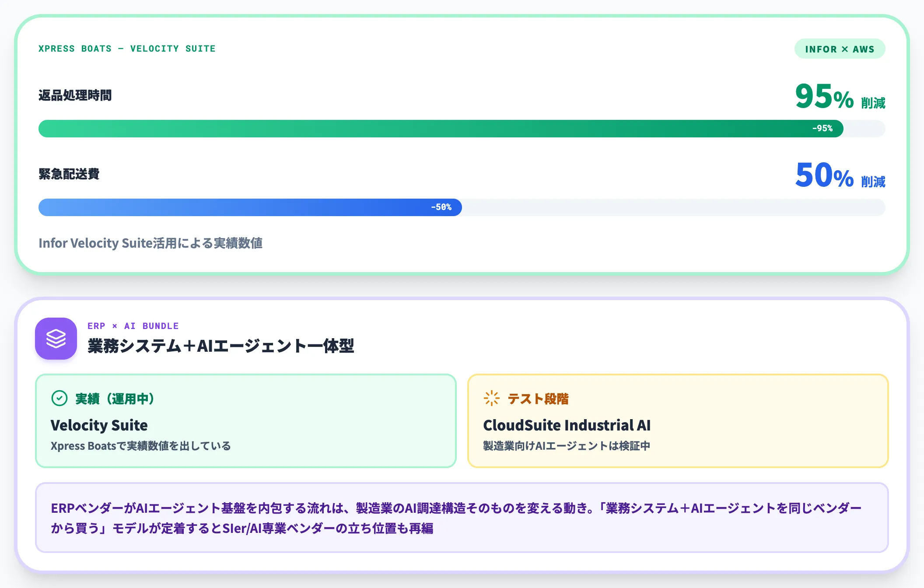
Task: Click the 業務システム＋AIエージェント一体型 title
Action: [x=221, y=346]
